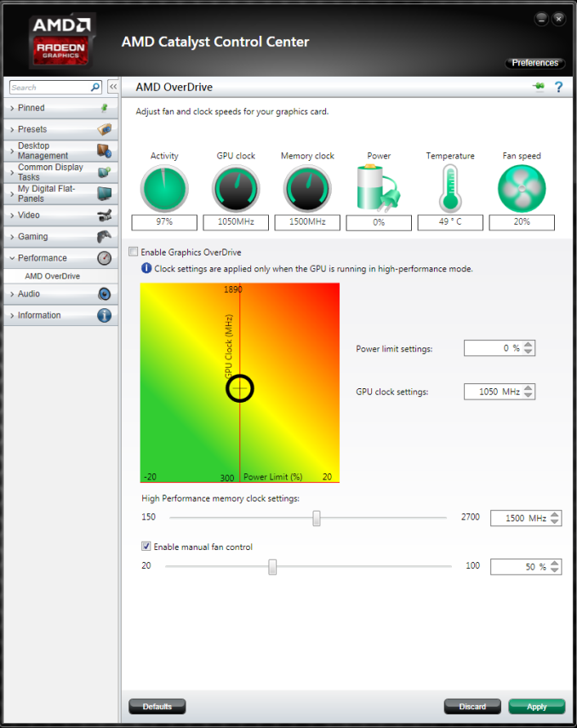Click the blue info icon beside clock settings note

click(146, 268)
